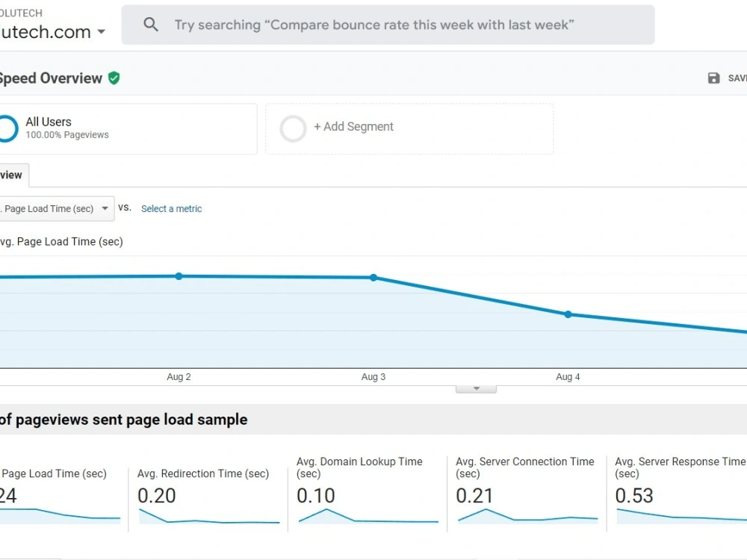Switch to the Overview tab

(x=10, y=175)
